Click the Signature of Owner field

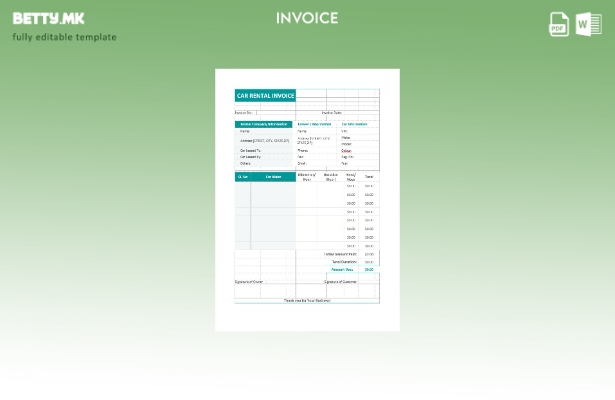click(249, 282)
